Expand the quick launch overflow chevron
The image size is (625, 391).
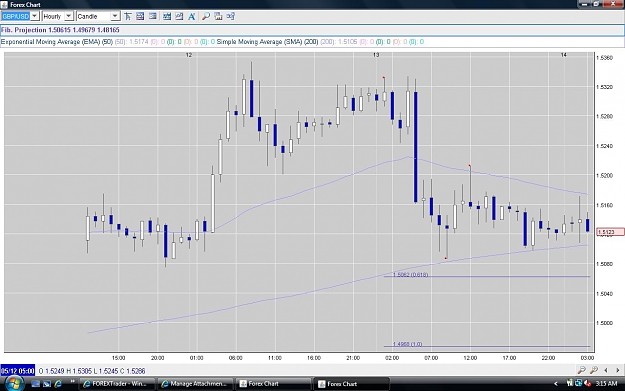[72, 382]
